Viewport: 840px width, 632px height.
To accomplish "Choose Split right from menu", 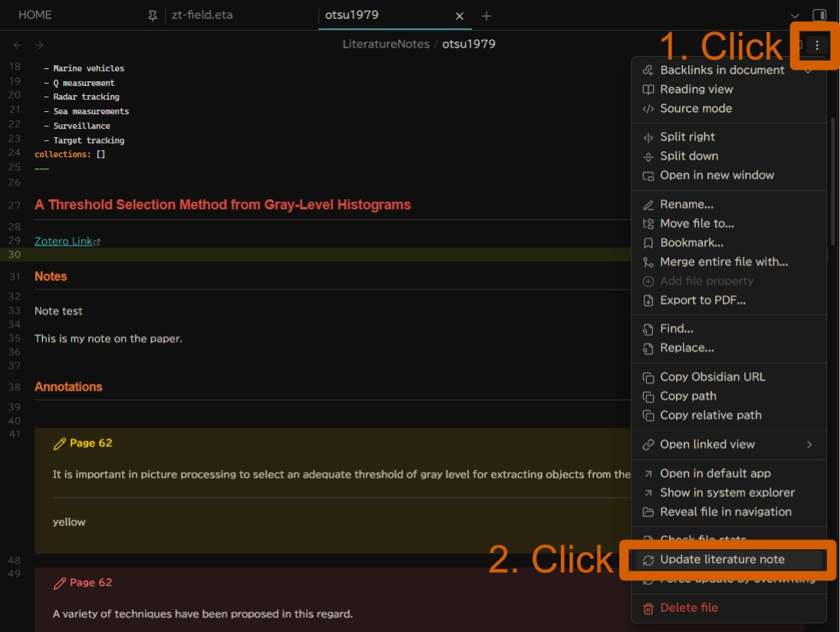I will click(687, 137).
